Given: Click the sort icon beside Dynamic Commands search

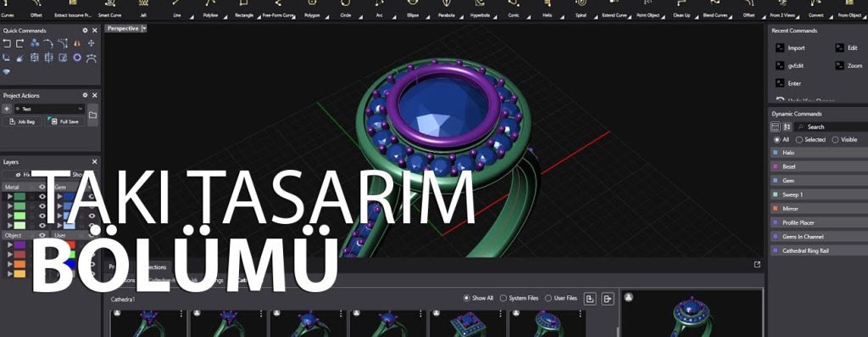Looking at the screenshot, I should 787,127.
